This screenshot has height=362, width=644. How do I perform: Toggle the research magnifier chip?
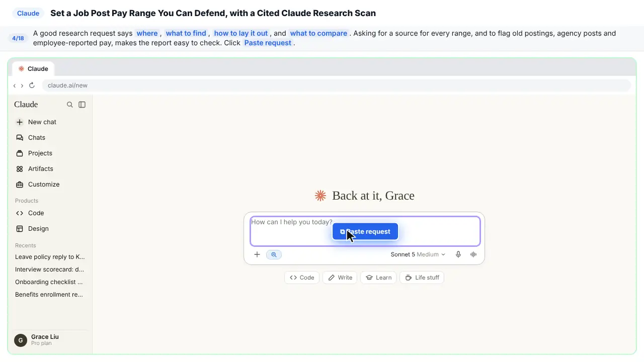(274, 254)
